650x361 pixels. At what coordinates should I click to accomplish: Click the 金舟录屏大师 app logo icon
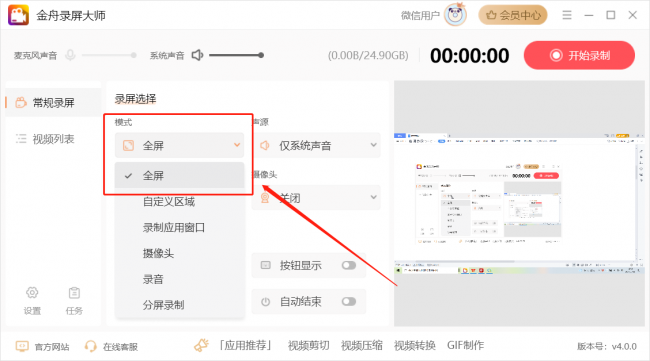click(x=18, y=15)
